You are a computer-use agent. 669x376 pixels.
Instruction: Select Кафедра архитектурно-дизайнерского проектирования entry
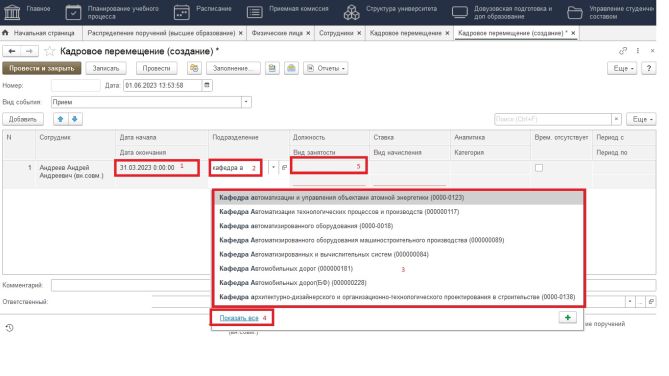pos(398,297)
